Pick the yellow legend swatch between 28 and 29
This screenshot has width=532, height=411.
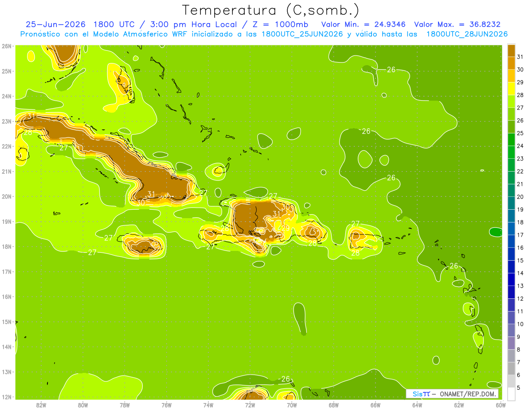(x=512, y=89)
